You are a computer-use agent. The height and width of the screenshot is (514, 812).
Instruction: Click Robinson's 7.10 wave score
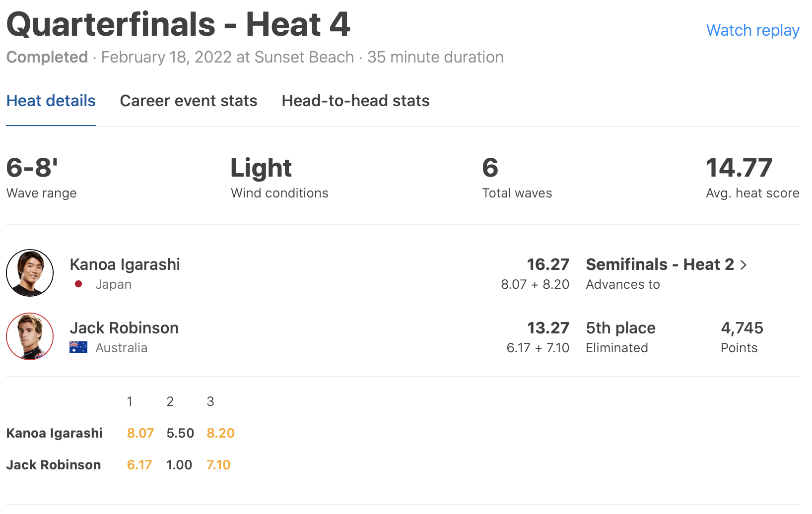tap(218, 465)
